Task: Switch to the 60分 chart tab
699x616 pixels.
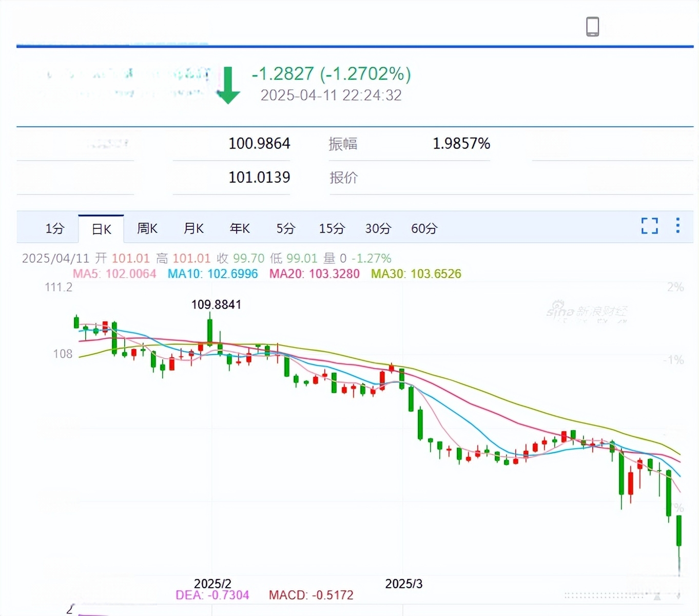Action: tap(424, 228)
